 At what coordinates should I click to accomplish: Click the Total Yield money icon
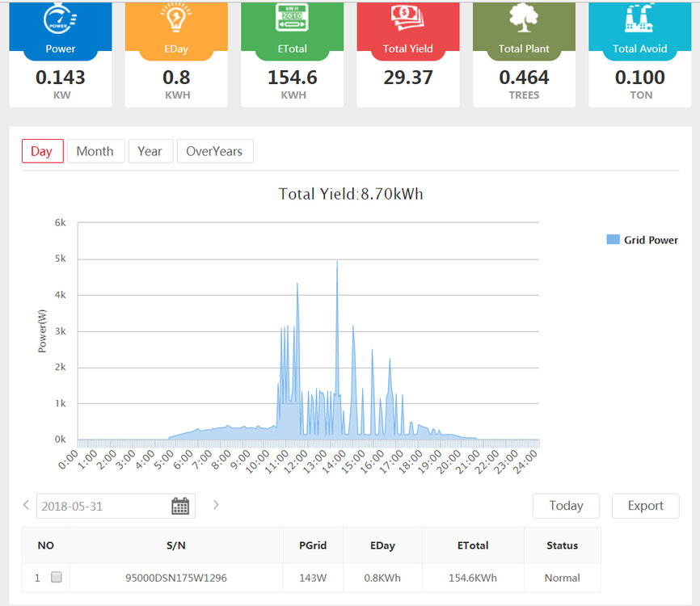point(408,18)
